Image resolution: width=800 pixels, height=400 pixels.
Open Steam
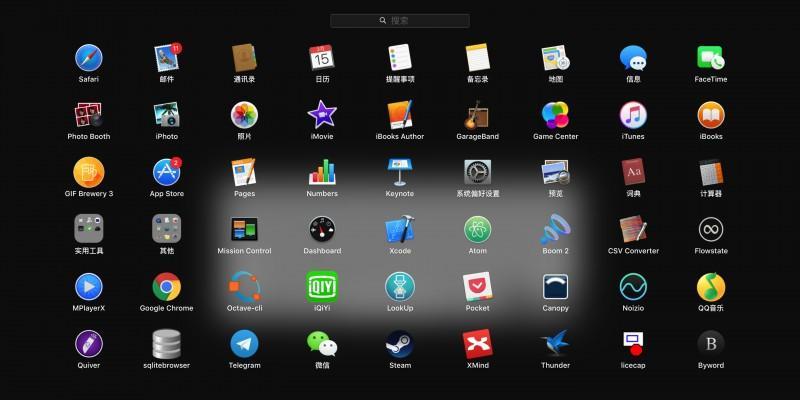(x=400, y=344)
